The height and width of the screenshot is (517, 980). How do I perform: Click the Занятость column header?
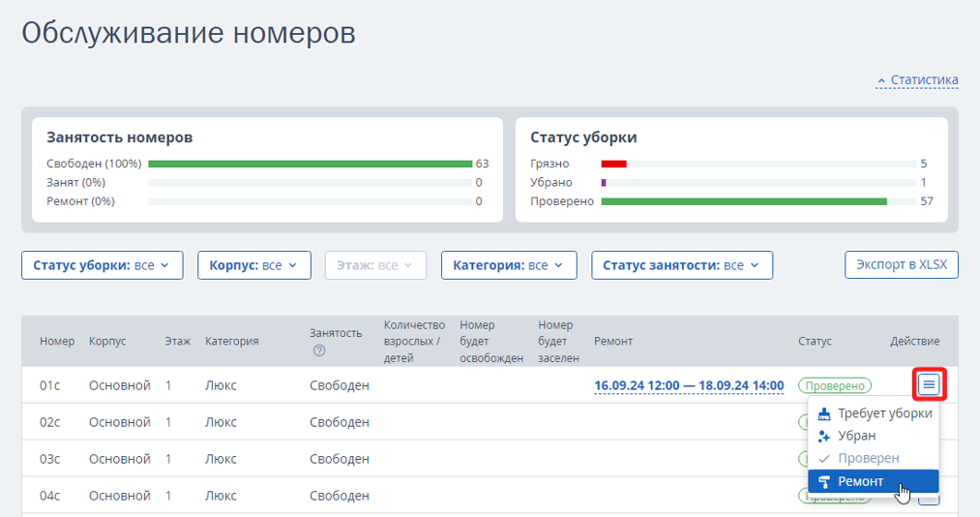(x=336, y=333)
